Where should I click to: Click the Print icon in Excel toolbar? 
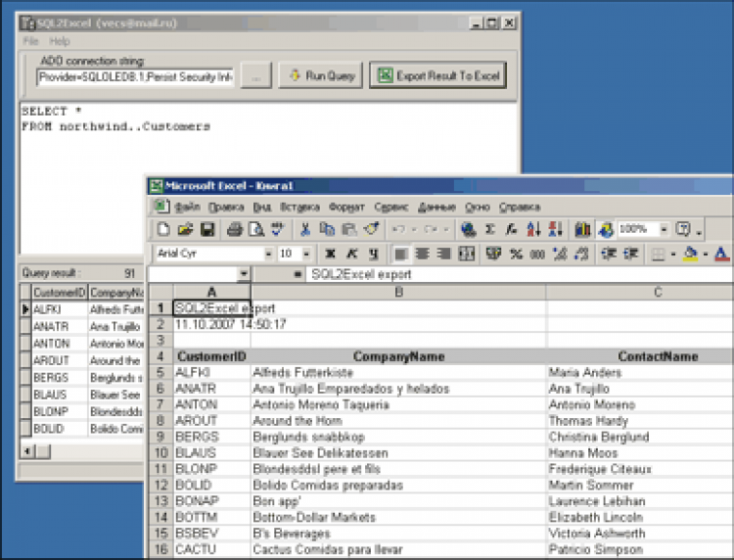(235, 229)
